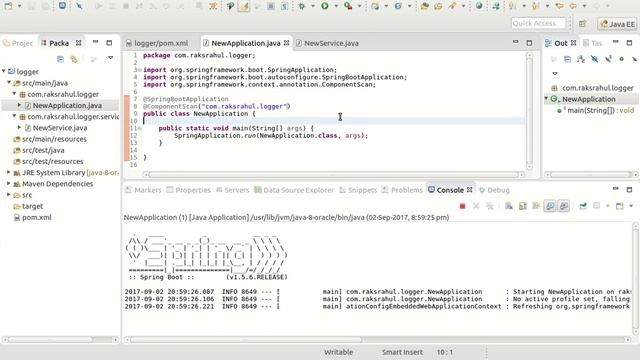640x360 pixels.
Task: Open the Debug configurations dropdown arrow
Action: [313, 6]
